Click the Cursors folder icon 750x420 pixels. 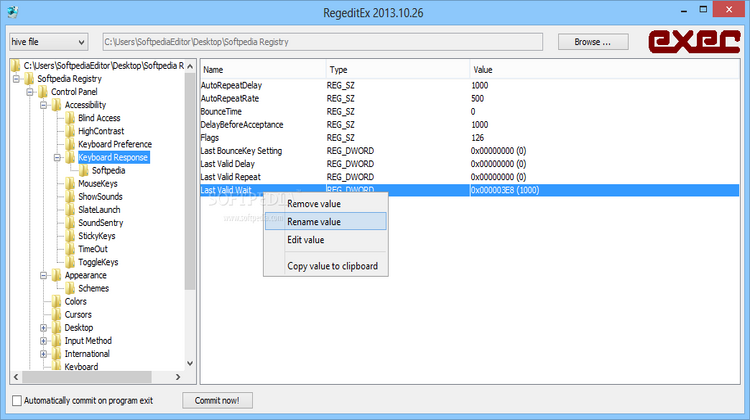(x=57, y=314)
